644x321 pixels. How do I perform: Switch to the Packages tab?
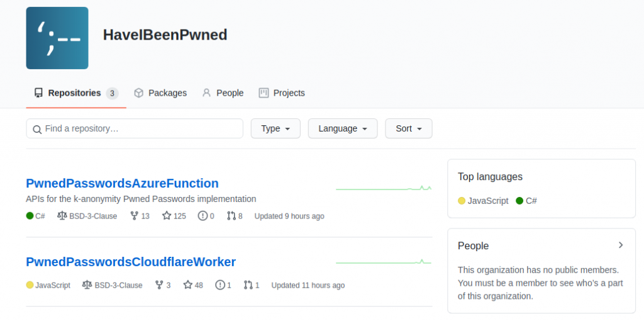(x=160, y=93)
